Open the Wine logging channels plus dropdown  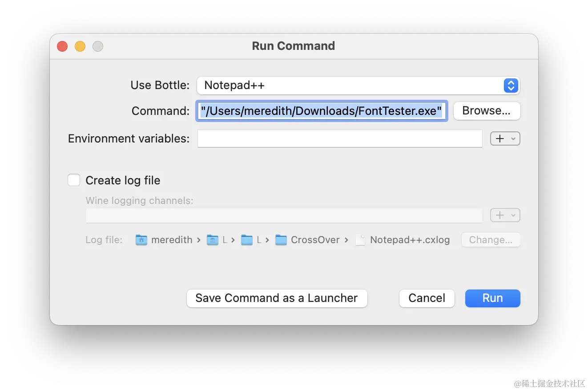pos(505,216)
